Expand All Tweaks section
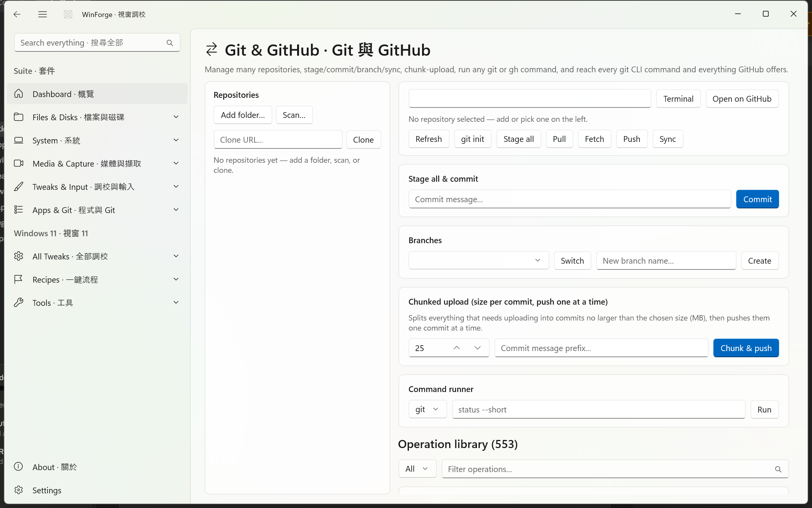This screenshot has height=508, width=812. pos(176,256)
